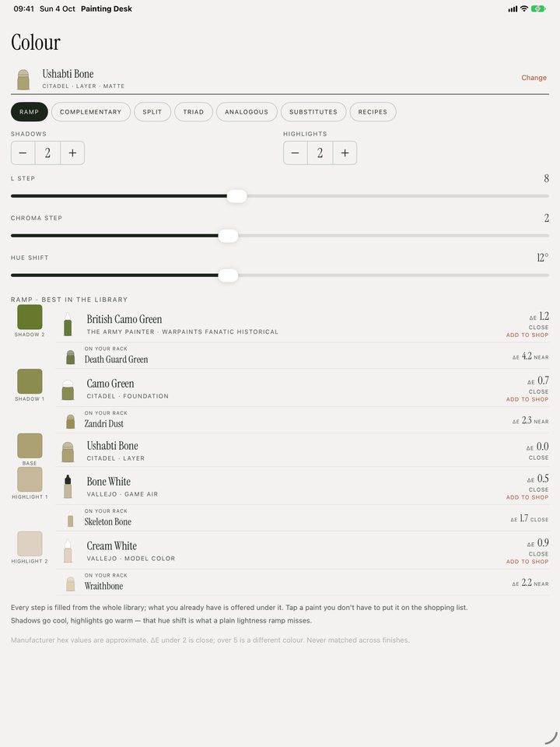560x747 pixels.
Task: Click the Hue Shift slider handle
Action: click(x=228, y=275)
